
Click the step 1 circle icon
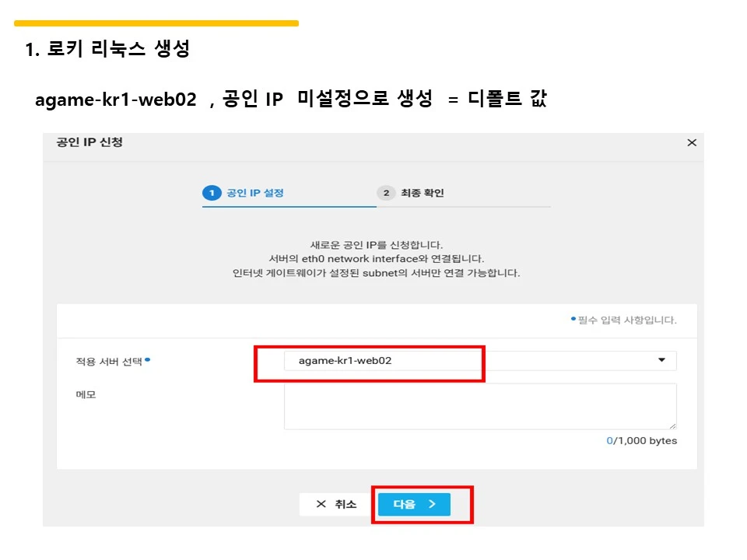(x=212, y=193)
